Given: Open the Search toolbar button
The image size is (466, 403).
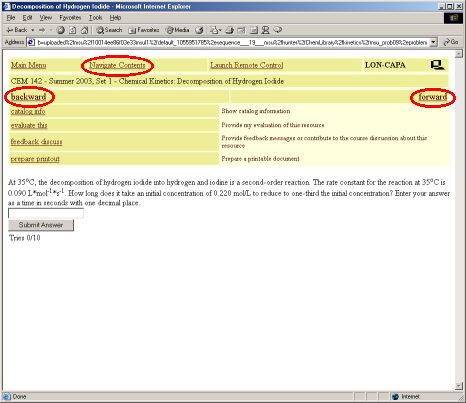Looking at the screenshot, I should pos(109,30).
